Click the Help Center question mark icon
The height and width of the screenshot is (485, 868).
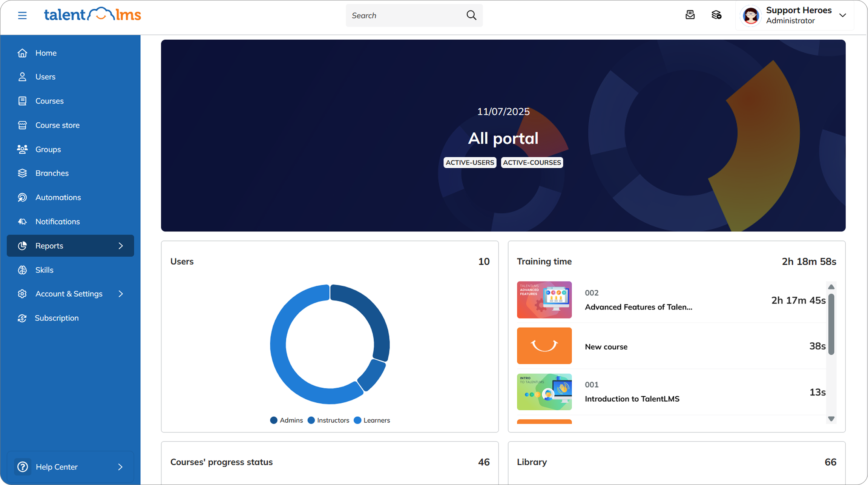click(x=23, y=467)
